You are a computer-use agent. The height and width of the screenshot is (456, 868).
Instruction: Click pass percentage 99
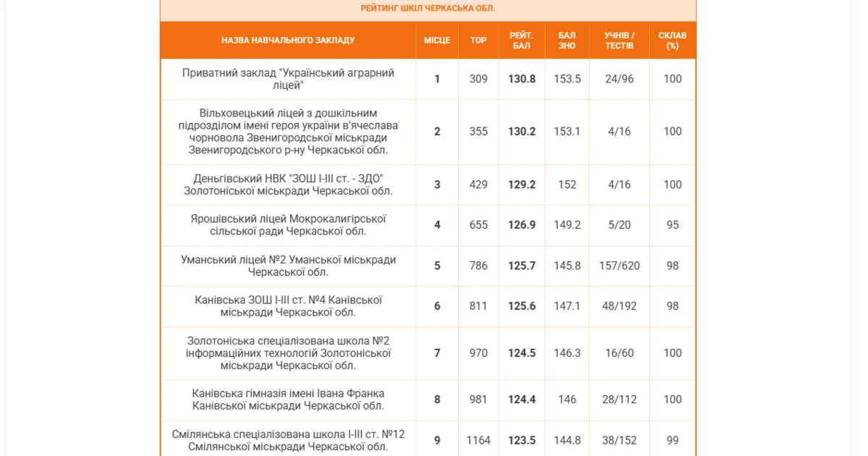[673, 440]
